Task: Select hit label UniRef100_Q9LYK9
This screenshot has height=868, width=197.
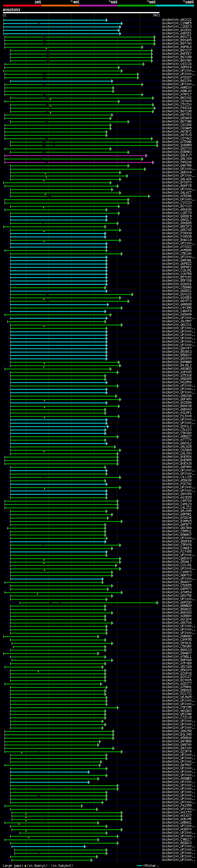Action: [x=177, y=159]
